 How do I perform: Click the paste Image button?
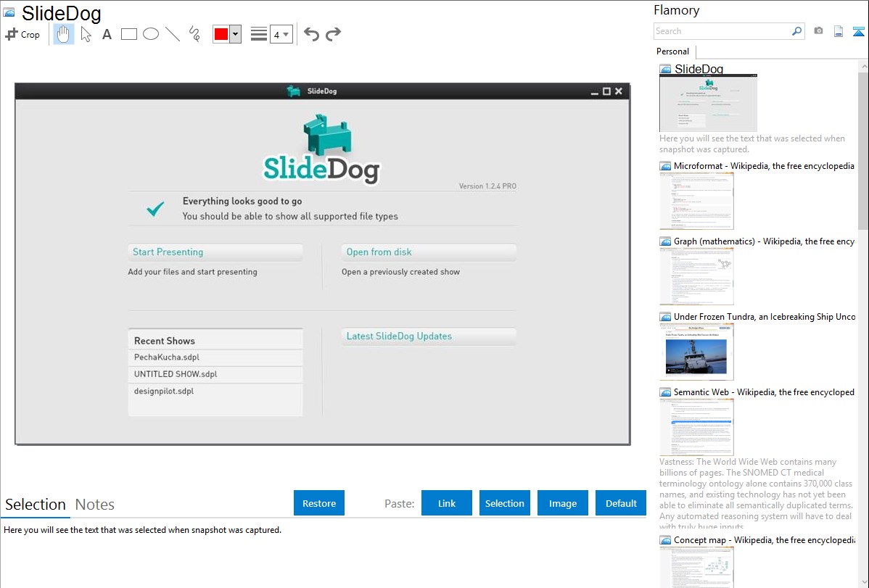(562, 503)
